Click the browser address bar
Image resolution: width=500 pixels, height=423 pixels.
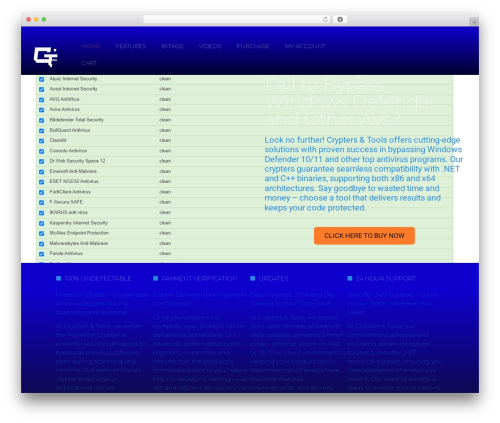(237, 20)
